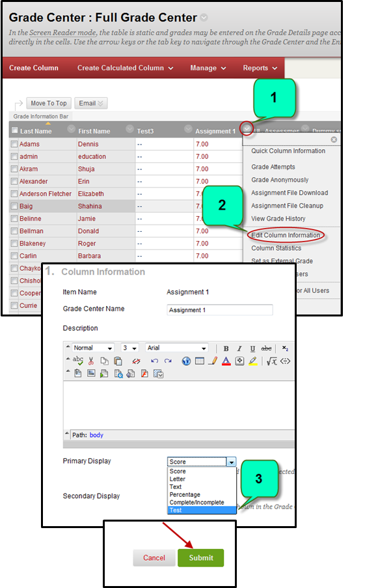Image resolution: width=378 pixels, height=588 pixels.
Task: Cut selected text with scissors icon
Action: 91,361
